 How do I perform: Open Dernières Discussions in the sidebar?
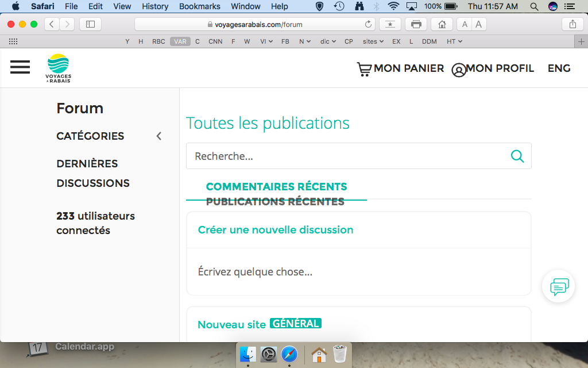tap(93, 174)
